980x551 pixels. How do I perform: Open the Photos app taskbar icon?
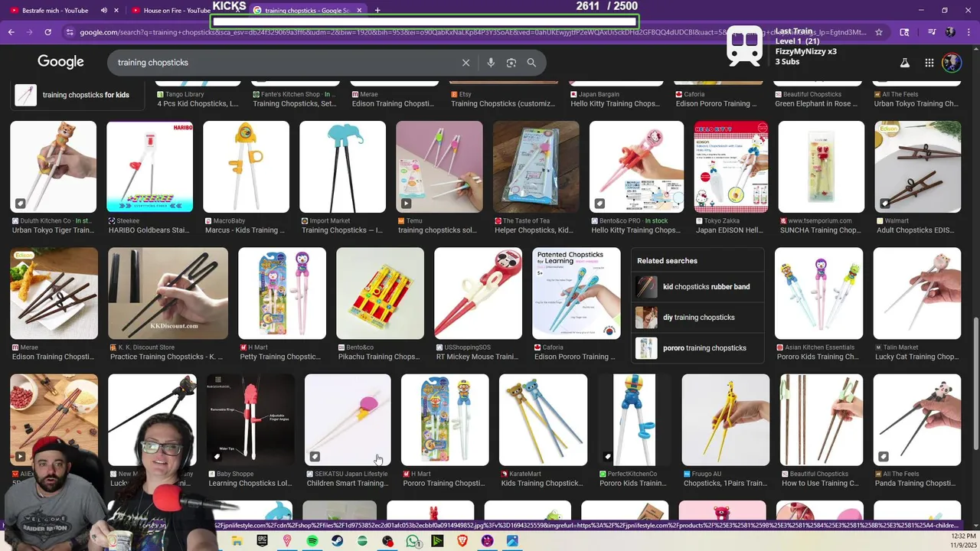[x=512, y=541]
